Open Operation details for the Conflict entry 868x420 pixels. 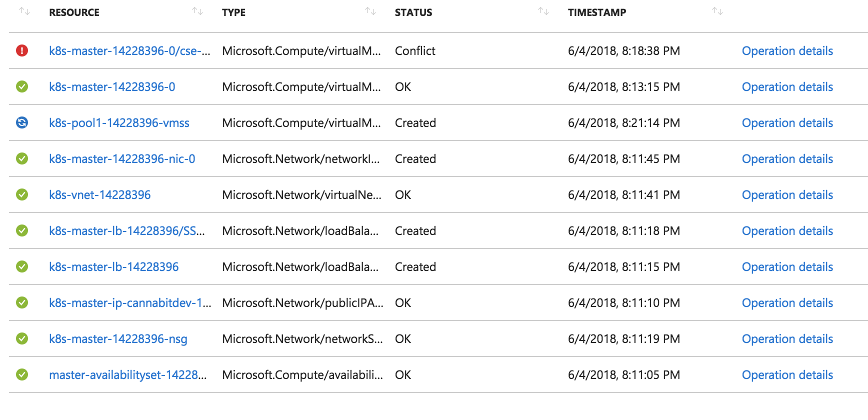(x=787, y=50)
